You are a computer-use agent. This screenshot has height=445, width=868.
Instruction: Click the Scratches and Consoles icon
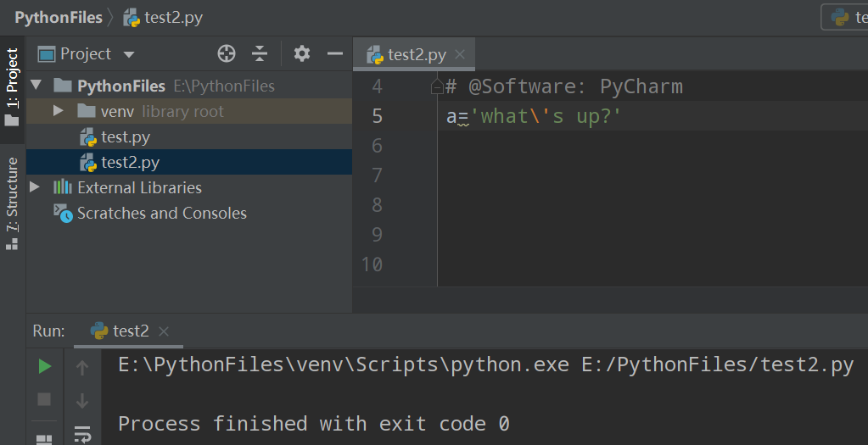(63, 214)
